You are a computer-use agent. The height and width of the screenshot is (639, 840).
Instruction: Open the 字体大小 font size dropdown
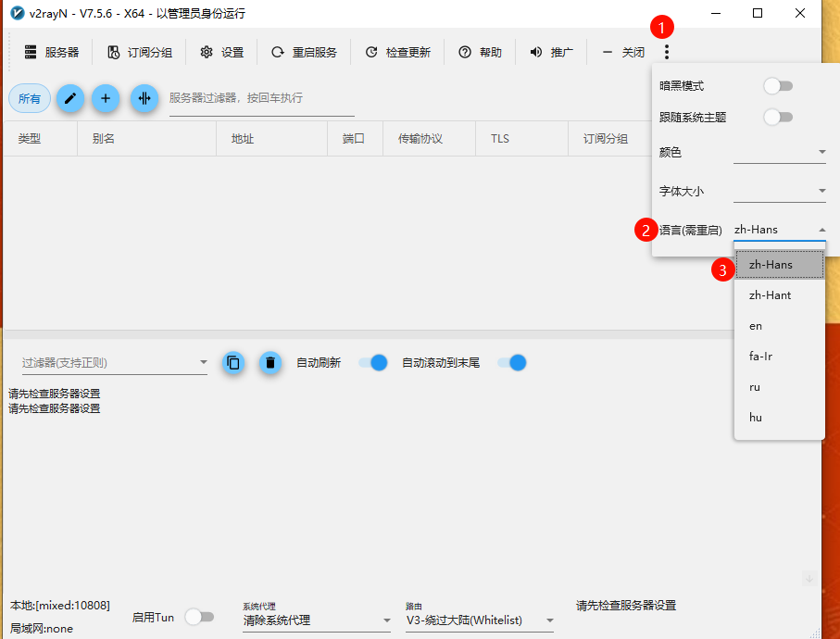click(779, 192)
